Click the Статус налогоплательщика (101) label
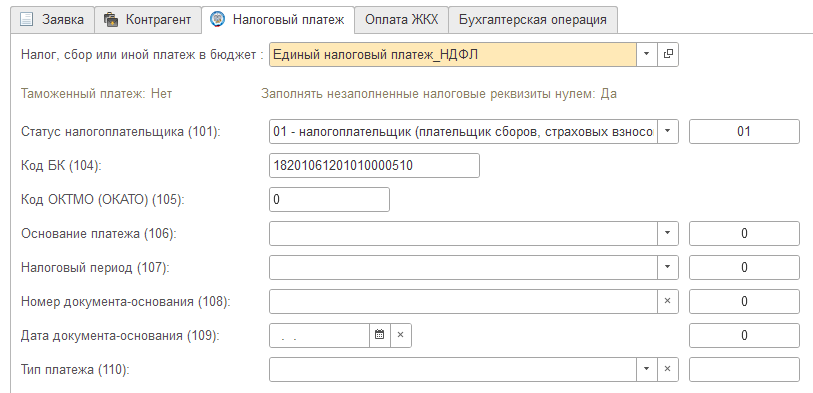The width and height of the screenshot is (813, 393). click(x=121, y=132)
